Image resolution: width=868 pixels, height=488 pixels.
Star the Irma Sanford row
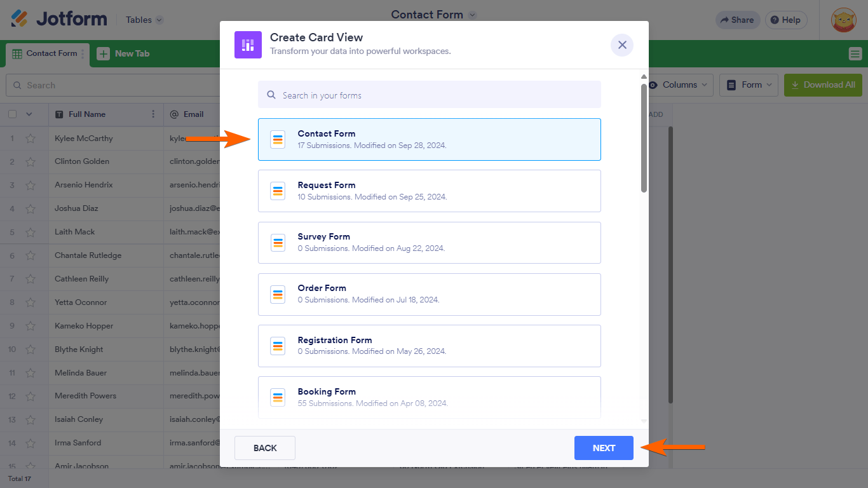30,443
